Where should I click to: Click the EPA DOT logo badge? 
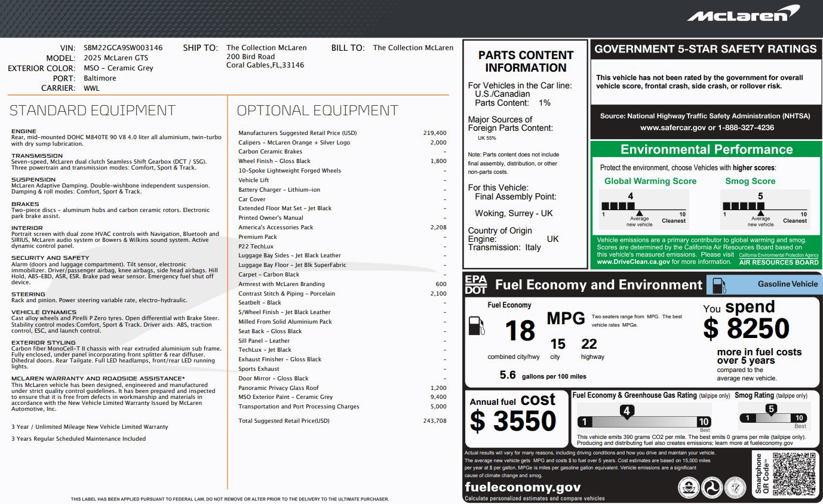point(476,285)
